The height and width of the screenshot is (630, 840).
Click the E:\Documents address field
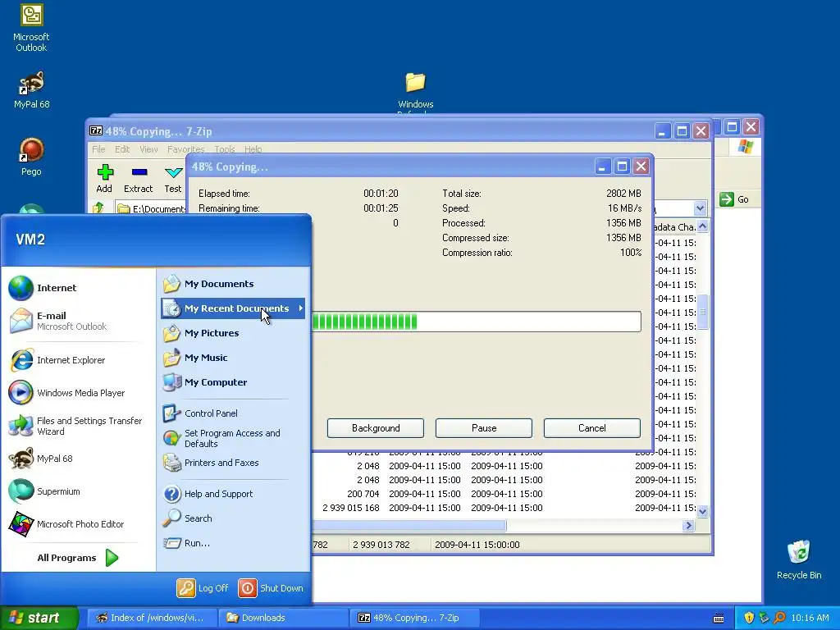click(x=151, y=208)
